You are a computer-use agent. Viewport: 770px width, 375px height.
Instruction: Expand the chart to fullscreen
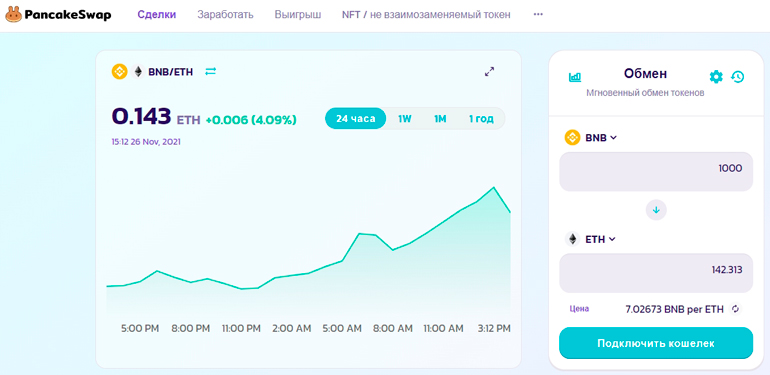click(x=489, y=72)
